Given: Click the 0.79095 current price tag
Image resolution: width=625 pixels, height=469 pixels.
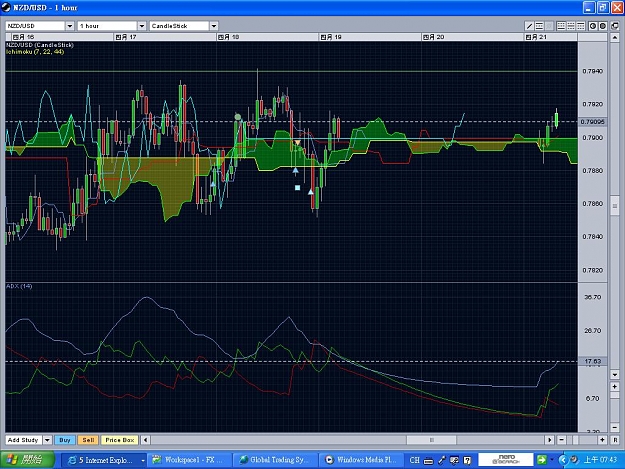Looking at the screenshot, I should coord(593,122).
